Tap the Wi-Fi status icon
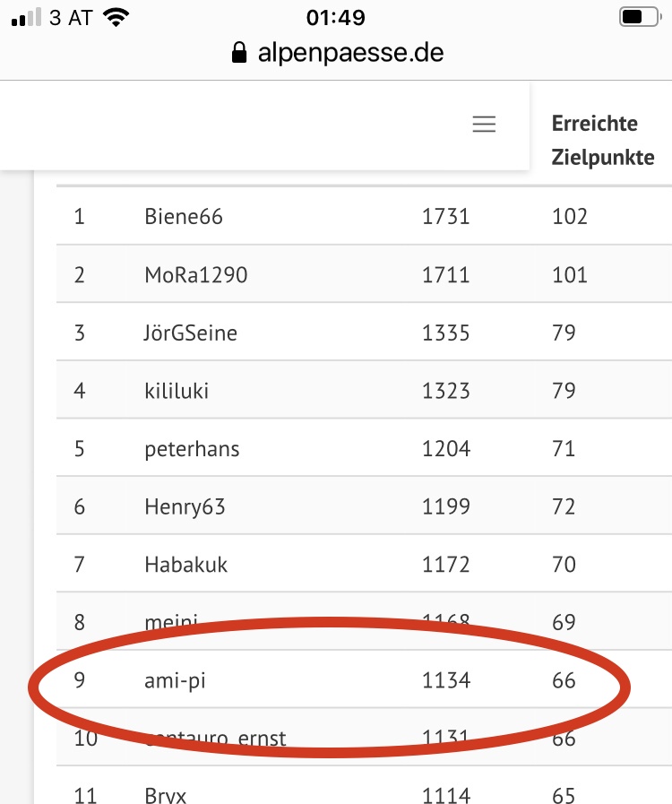This screenshot has height=804, width=672. point(116,18)
